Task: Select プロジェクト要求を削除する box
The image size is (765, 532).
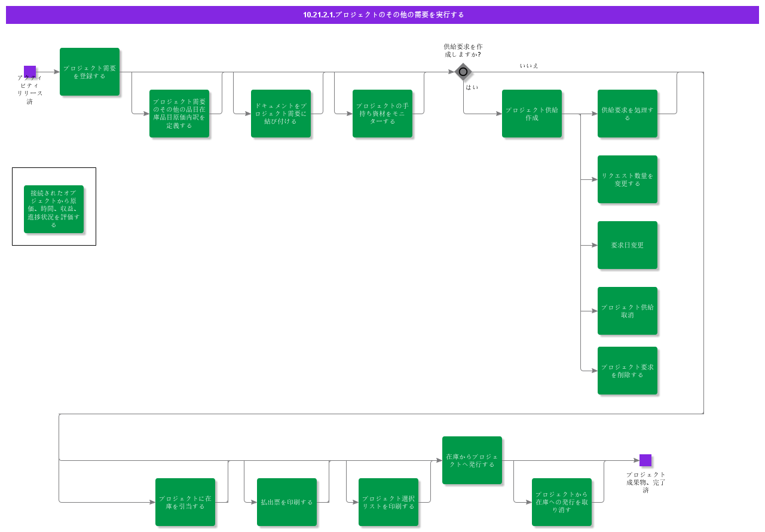Action: point(628,371)
